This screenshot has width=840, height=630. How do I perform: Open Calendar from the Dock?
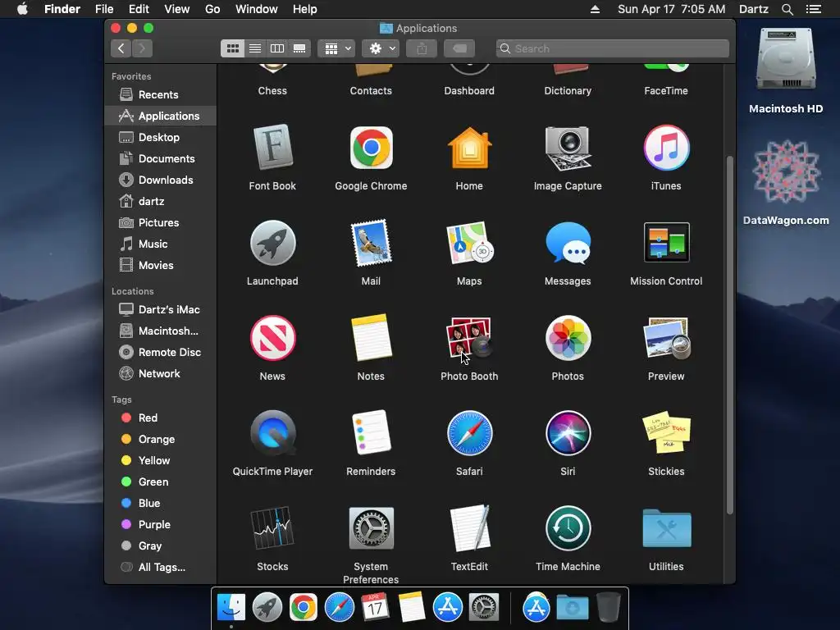point(375,608)
